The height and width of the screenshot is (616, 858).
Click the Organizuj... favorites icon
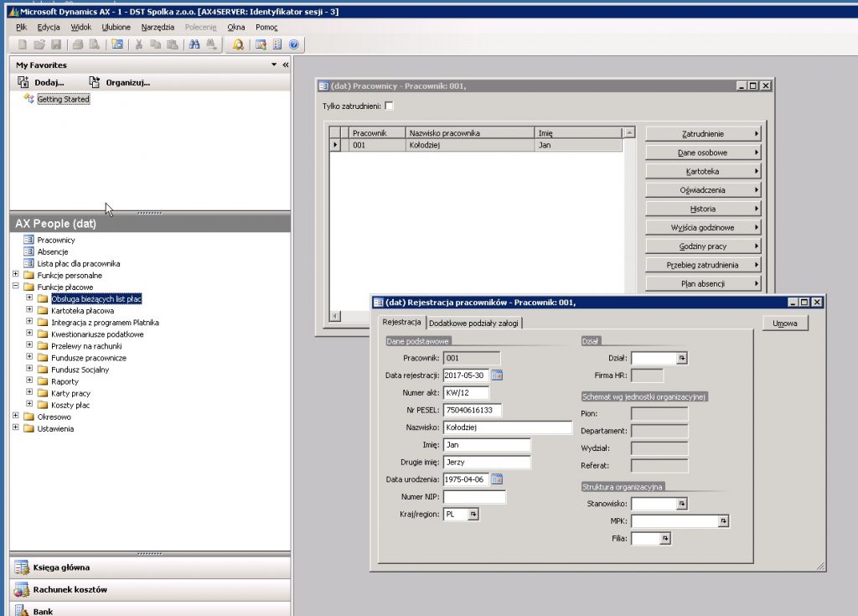95,82
